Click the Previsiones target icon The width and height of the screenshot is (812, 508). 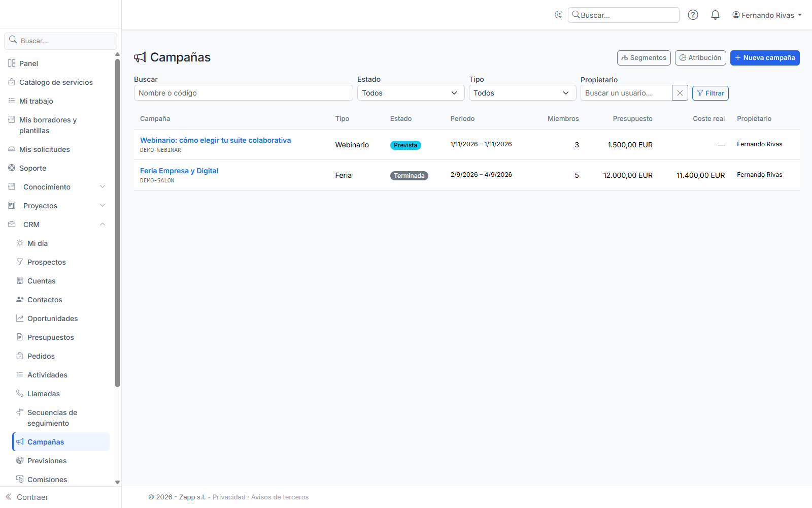pos(20,460)
